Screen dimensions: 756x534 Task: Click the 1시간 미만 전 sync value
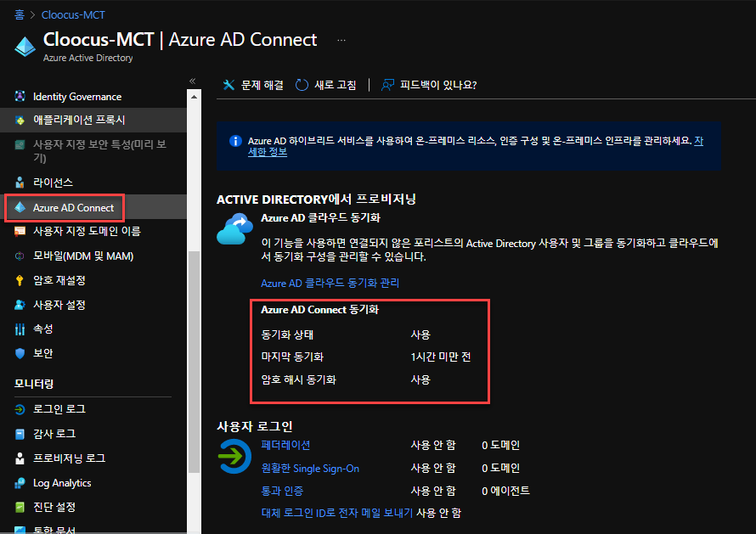click(x=441, y=357)
